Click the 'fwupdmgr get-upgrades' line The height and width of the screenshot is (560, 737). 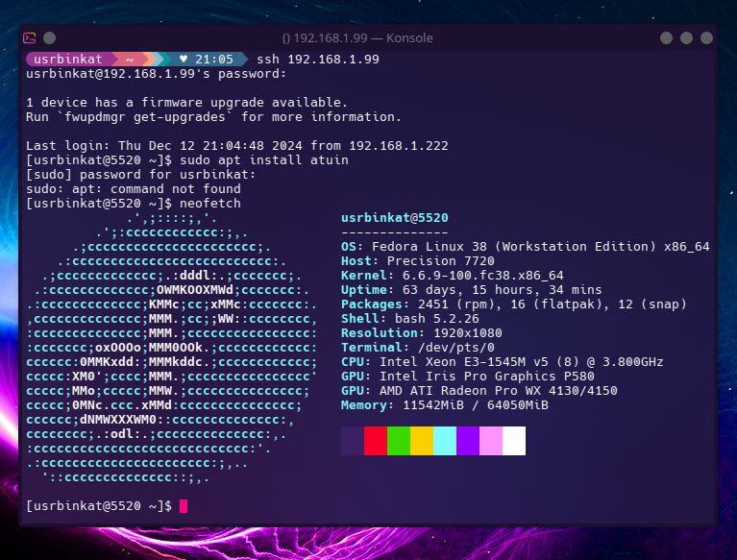click(214, 117)
